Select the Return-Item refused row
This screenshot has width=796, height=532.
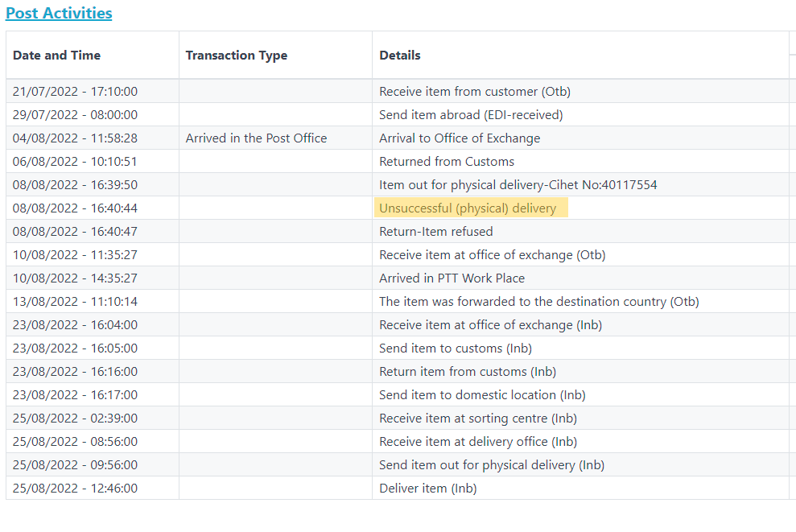398,232
